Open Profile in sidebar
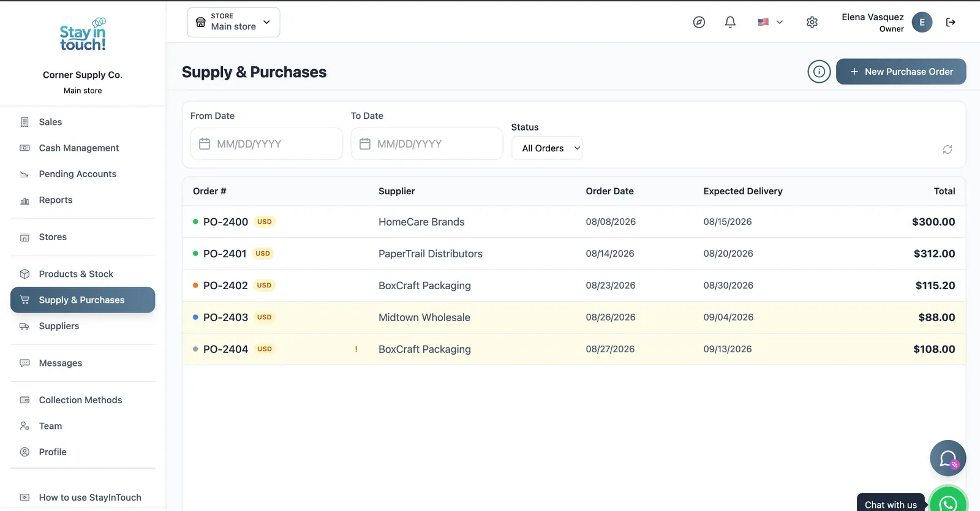 [83, 452]
